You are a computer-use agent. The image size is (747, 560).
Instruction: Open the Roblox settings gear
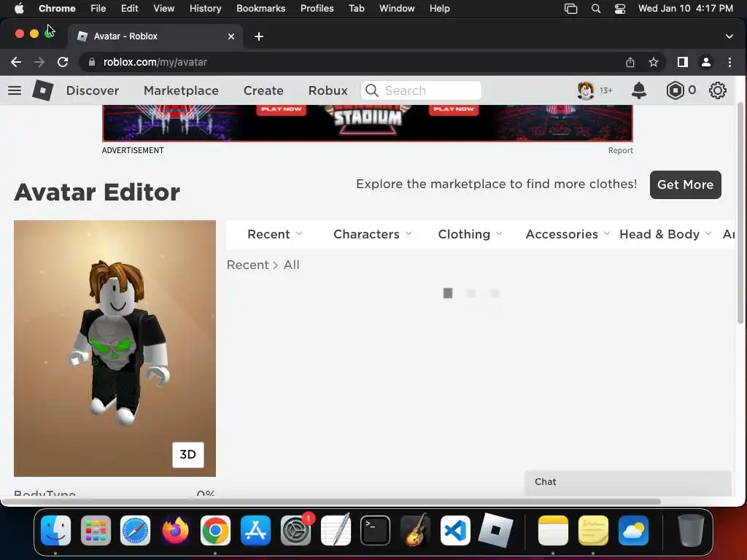click(718, 90)
